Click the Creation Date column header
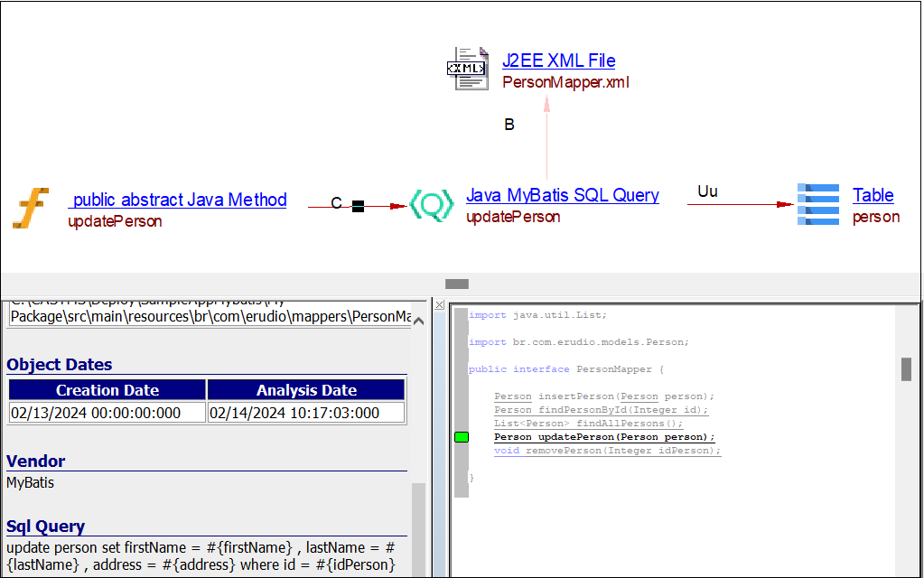The width and height of the screenshot is (924, 578). [107, 390]
